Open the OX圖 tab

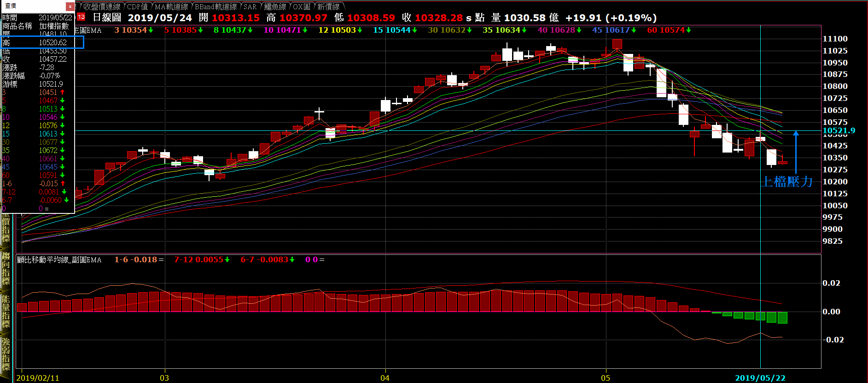[302, 6]
